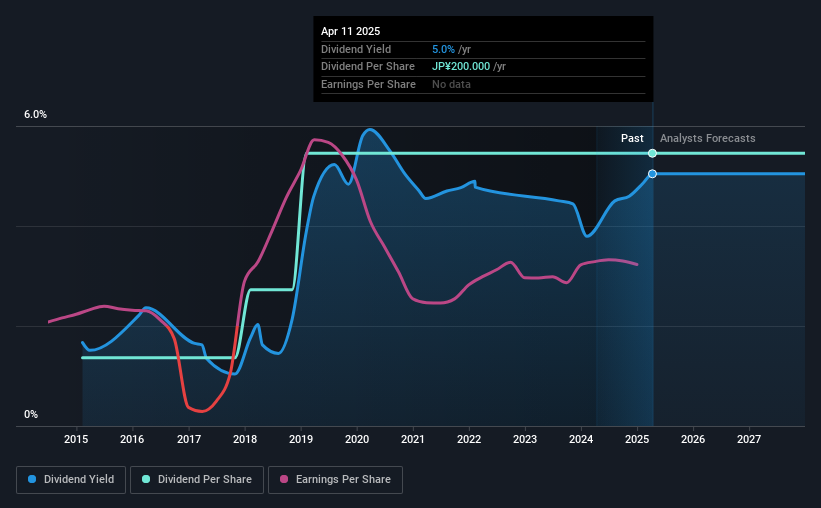This screenshot has height=508, width=821.
Task: Toggle the Earnings Per Share legend button
Action: coord(336,480)
